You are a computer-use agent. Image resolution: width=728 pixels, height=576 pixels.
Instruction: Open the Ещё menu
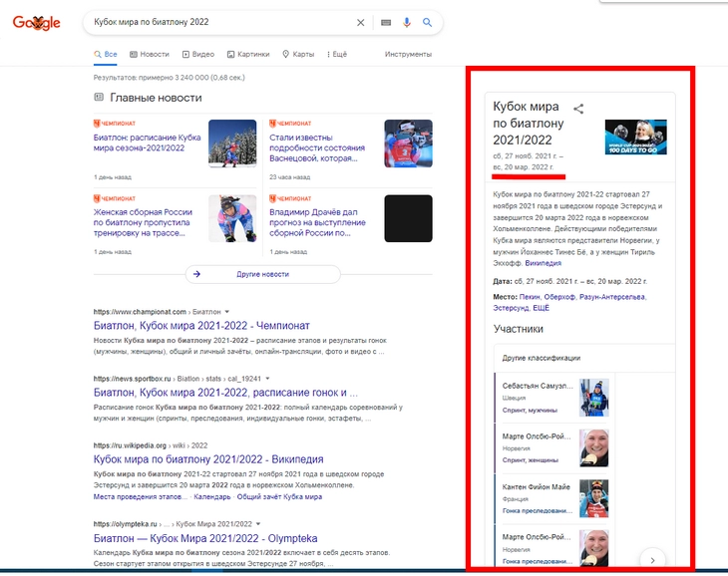click(337, 54)
